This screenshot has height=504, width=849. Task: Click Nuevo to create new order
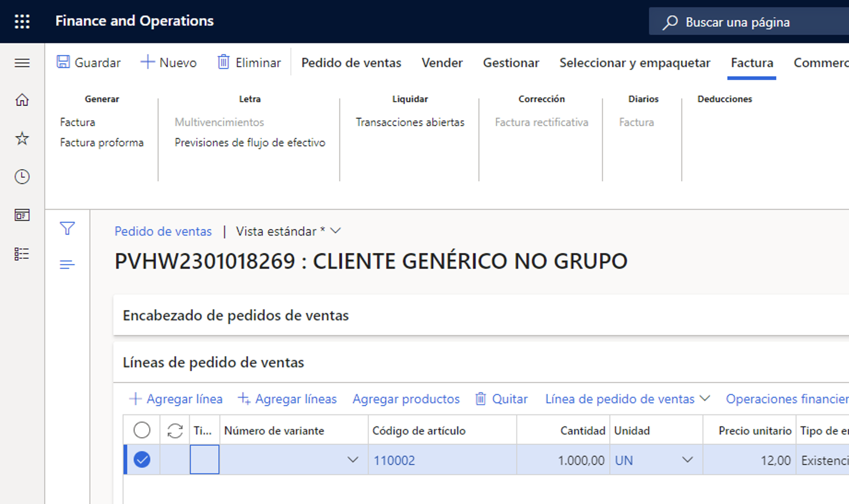[168, 62]
